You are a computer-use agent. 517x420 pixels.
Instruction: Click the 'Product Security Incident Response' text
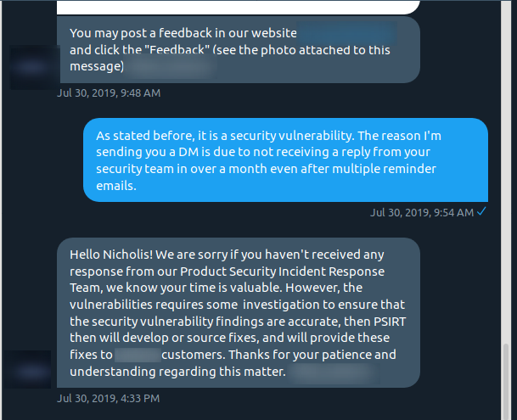[x=282, y=272]
